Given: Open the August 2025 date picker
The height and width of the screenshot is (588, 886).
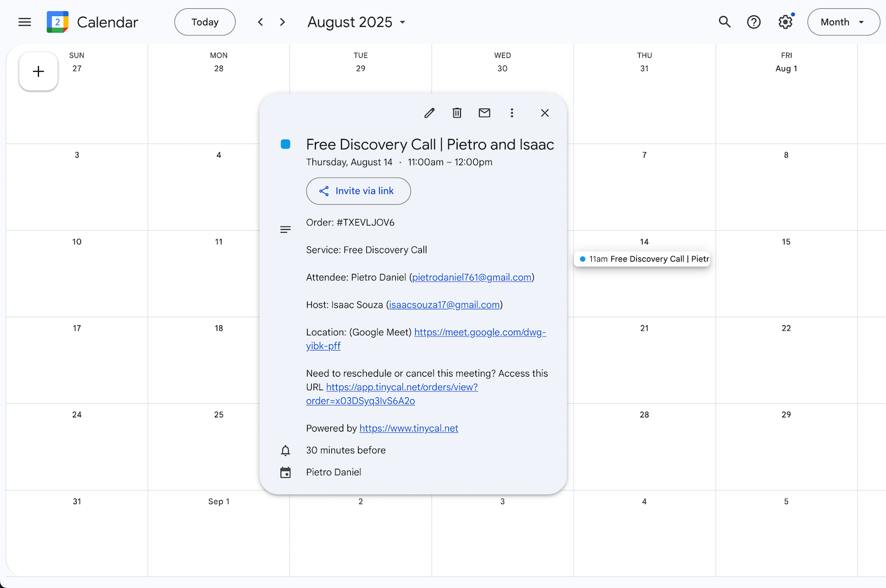Looking at the screenshot, I should tap(356, 22).
